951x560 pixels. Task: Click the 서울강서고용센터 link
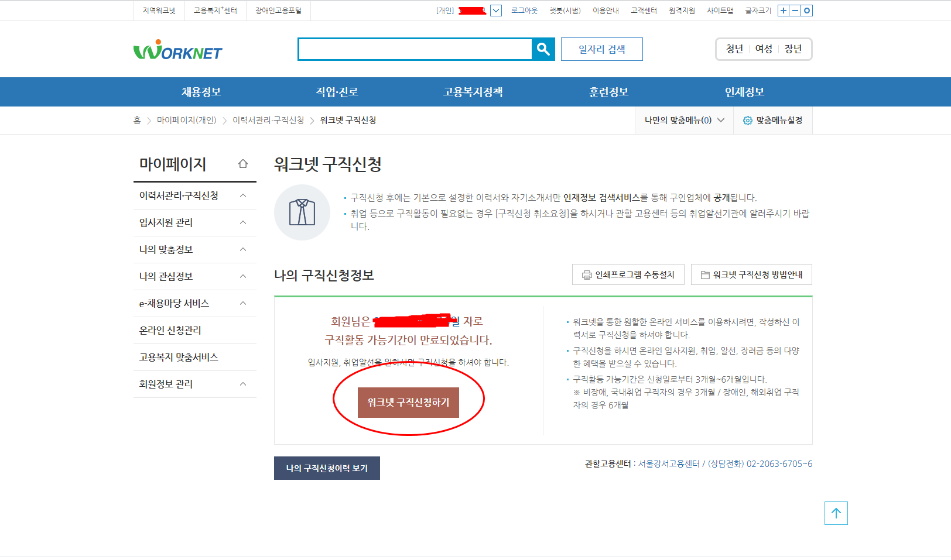point(669,463)
